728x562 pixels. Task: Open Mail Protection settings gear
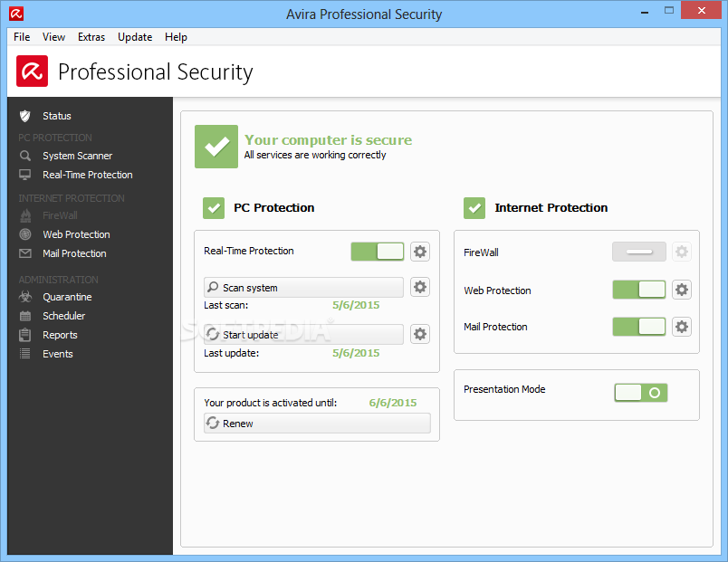point(682,327)
